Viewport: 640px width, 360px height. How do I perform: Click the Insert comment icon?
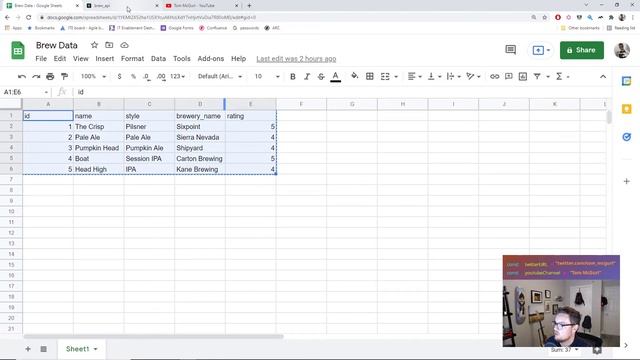[509, 76]
